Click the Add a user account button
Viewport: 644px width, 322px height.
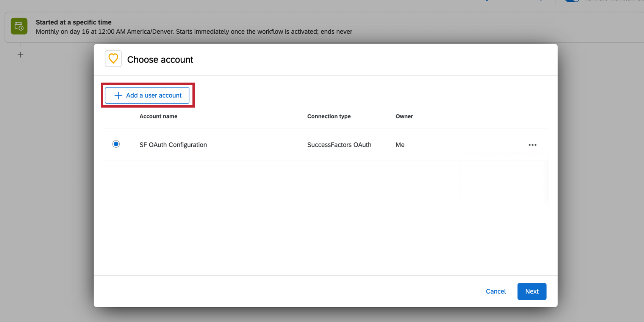pos(147,95)
